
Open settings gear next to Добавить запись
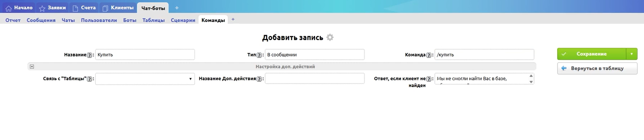click(330, 37)
